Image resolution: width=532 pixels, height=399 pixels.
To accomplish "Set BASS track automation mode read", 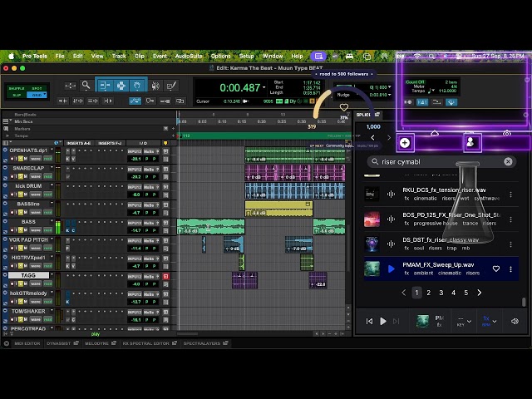I will [48, 230].
